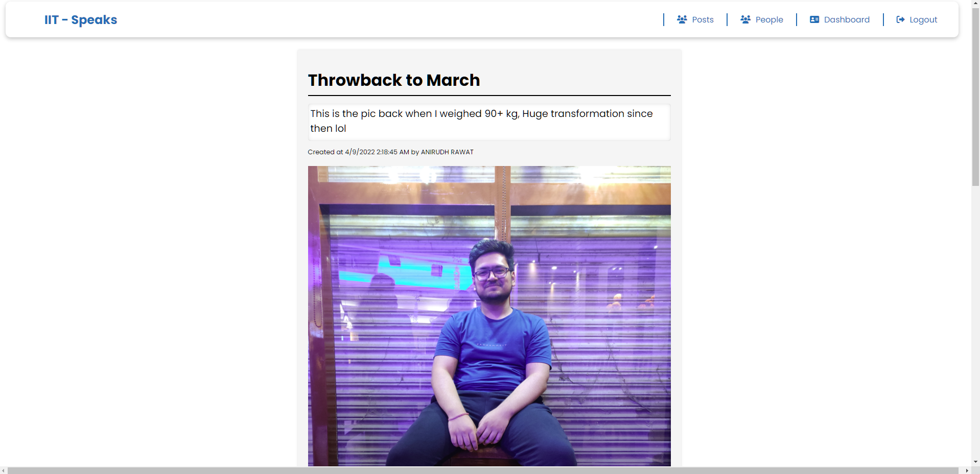Click the People icon left of its label
Image resolution: width=980 pixels, height=474 pixels.
745,19
